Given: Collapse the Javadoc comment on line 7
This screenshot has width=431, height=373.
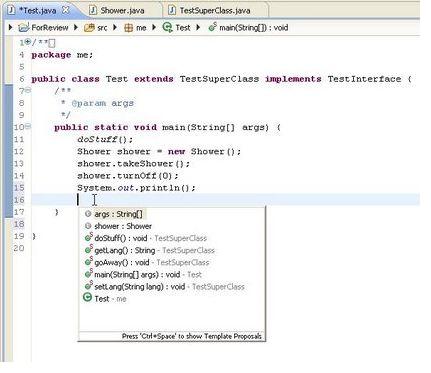Looking at the screenshot, I should [x=28, y=90].
